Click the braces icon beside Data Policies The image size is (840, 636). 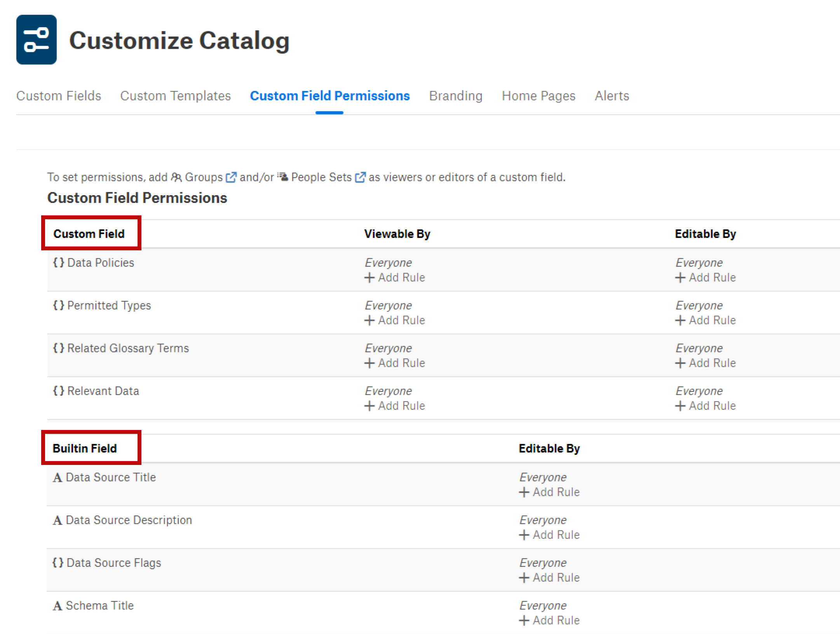pos(58,262)
